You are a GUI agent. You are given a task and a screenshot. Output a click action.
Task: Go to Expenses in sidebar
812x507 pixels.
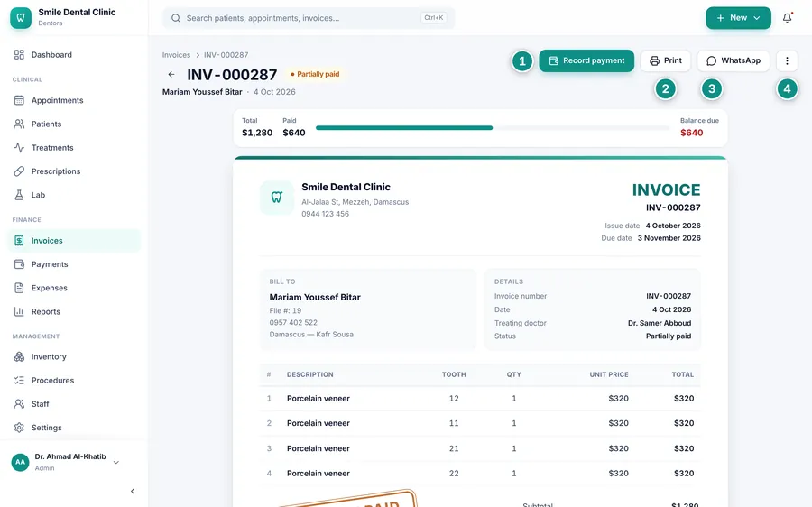(74, 288)
